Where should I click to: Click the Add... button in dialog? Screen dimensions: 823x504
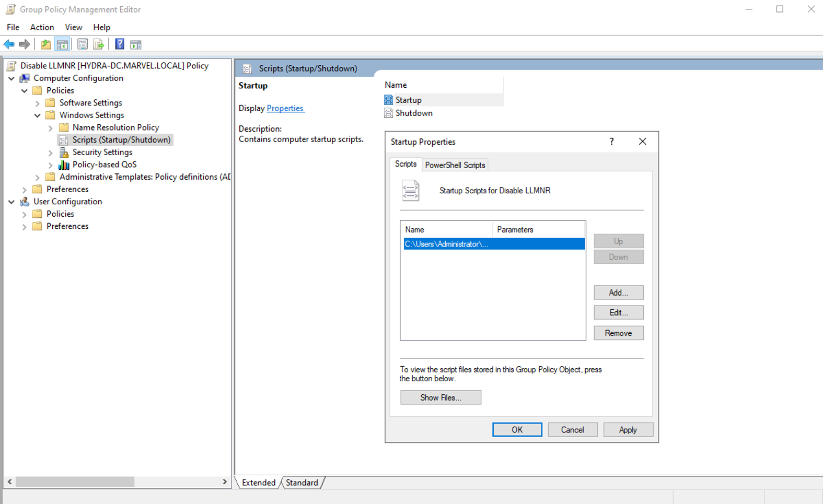coord(618,292)
